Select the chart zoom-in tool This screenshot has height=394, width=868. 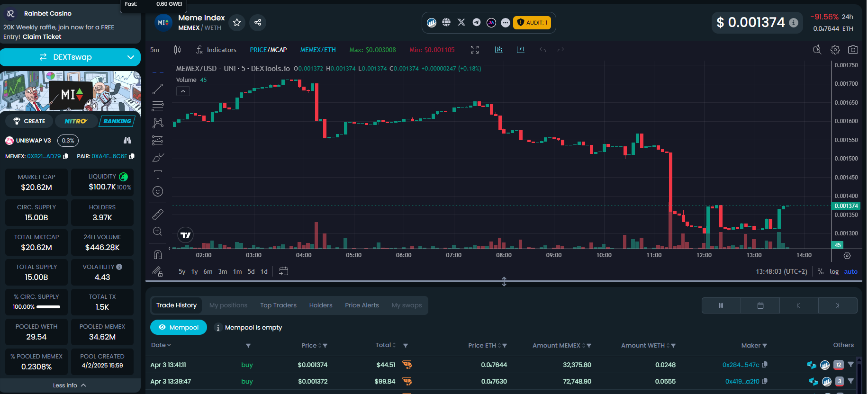point(158,232)
